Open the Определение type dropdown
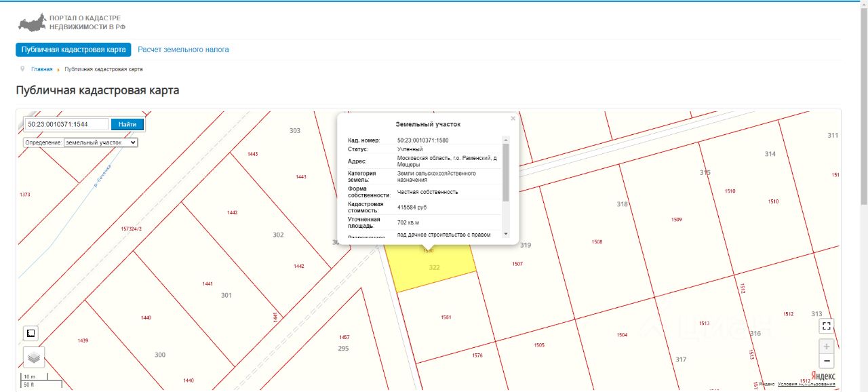 click(100, 142)
